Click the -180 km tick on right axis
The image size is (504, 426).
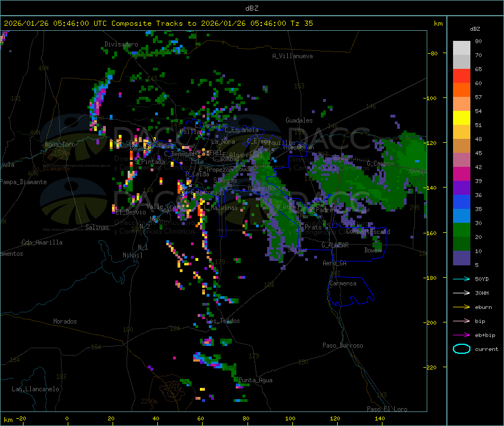tap(431, 278)
